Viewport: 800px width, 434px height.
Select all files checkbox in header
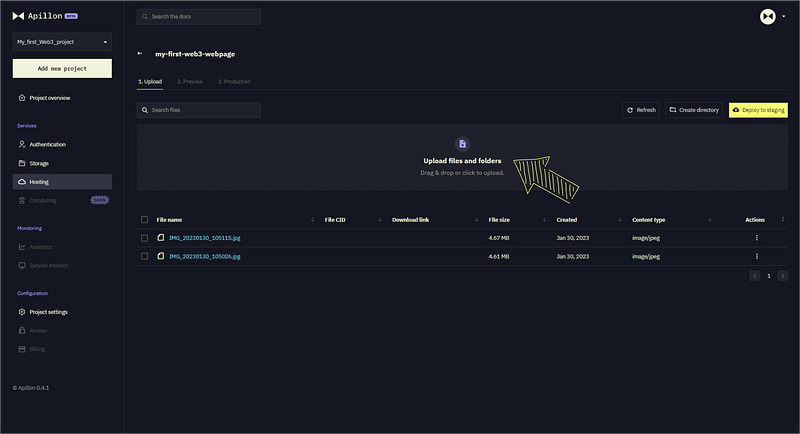[144, 220]
